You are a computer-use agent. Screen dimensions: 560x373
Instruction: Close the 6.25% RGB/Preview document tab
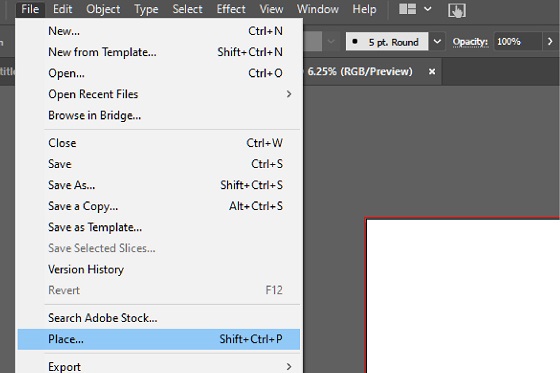(x=432, y=72)
